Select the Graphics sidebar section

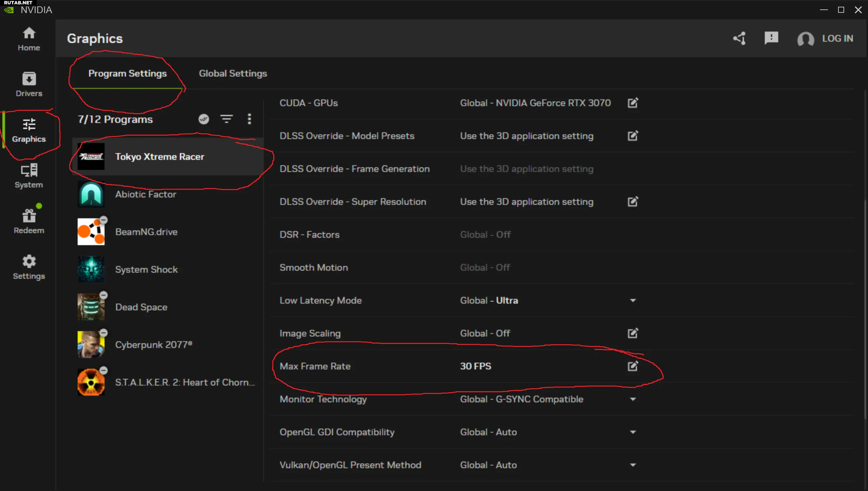[x=29, y=131]
